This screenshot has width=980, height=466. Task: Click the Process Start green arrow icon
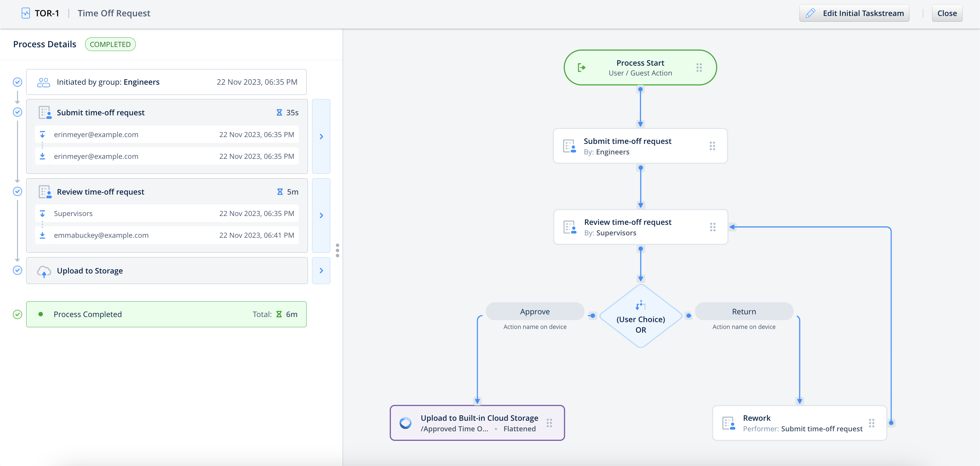[x=581, y=68]
